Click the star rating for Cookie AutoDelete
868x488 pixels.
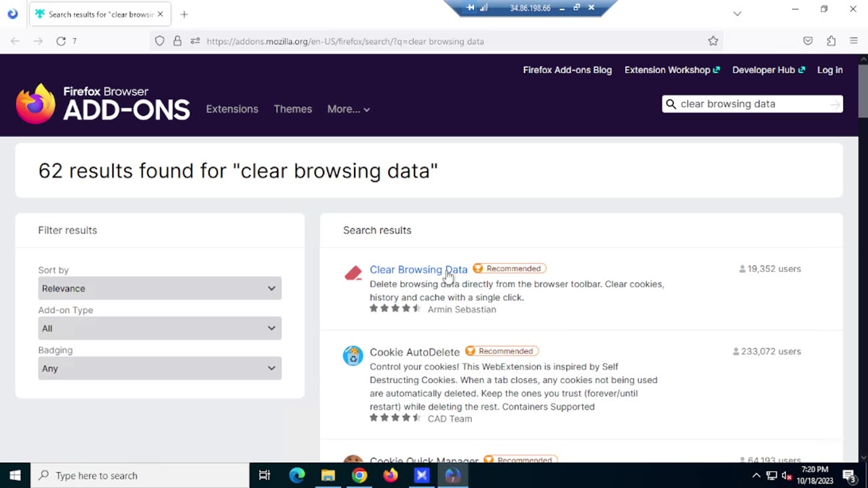(395, 418)
